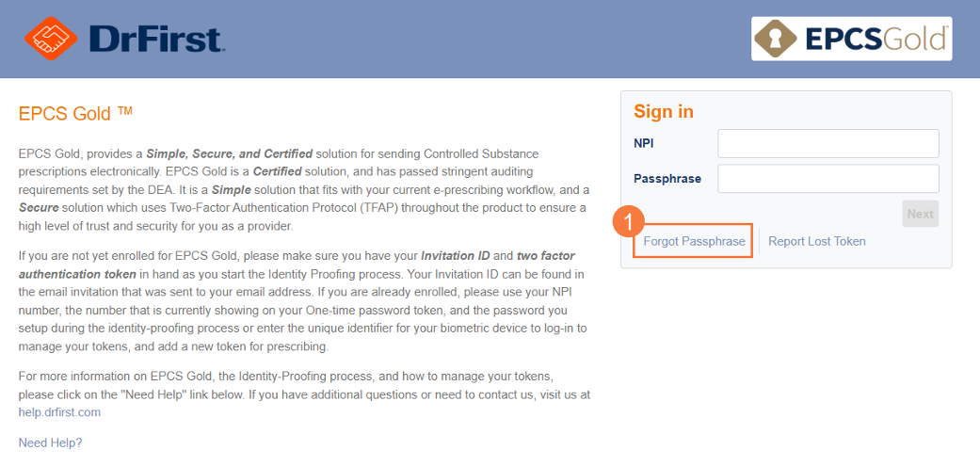The image size is (980, 466).
Task: Click the orange DrFirst handshake logo icon
Action: coord(51,39)
